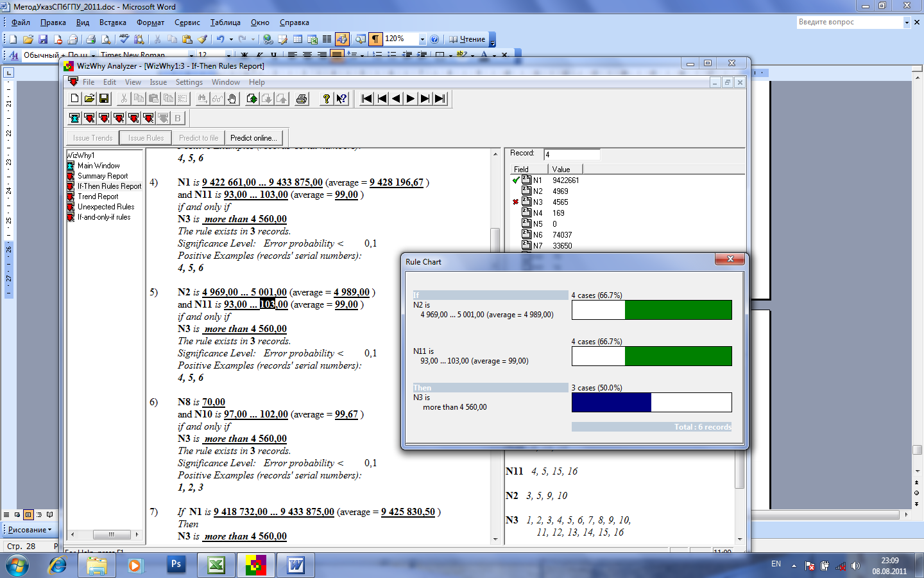924x578 pixels.
Task: Open the Edit menu in WizWhy
Action: point(110,82)
